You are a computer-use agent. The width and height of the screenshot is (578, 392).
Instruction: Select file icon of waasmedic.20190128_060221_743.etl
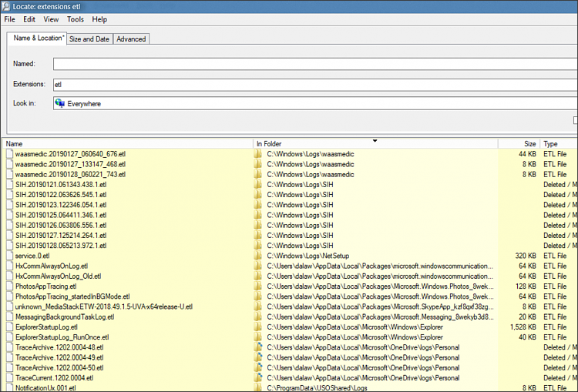tap(9, 174)
